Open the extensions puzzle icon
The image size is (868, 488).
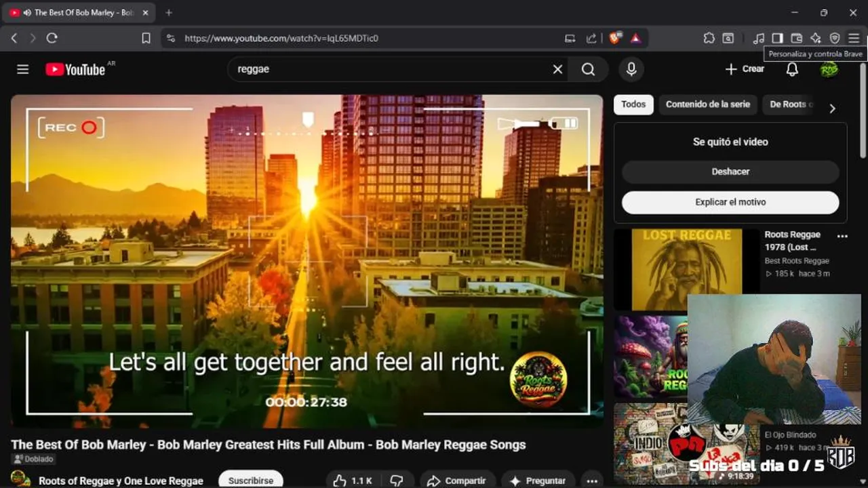point(709,39)
